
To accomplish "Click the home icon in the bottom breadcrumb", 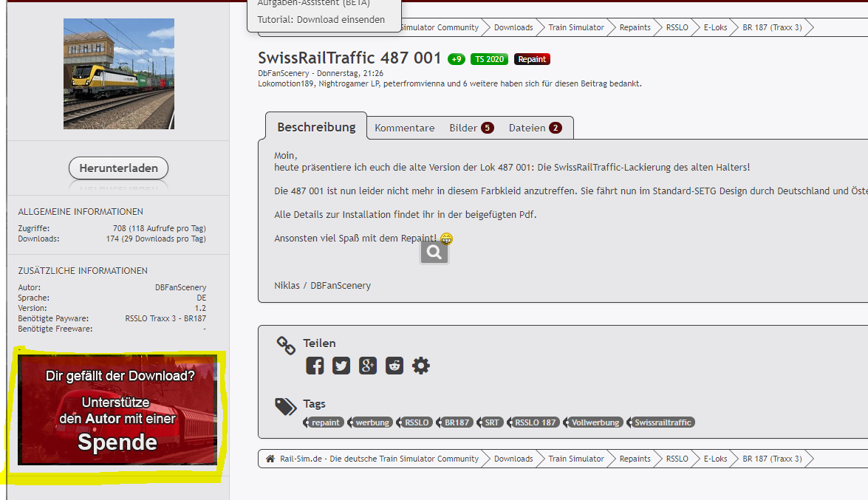I will [270, 459].
